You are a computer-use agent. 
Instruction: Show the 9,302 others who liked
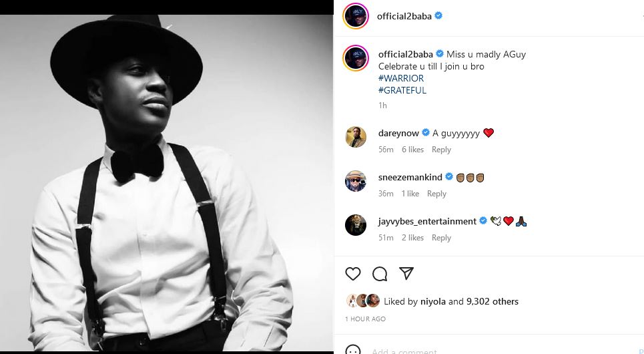tap(492, 301)
